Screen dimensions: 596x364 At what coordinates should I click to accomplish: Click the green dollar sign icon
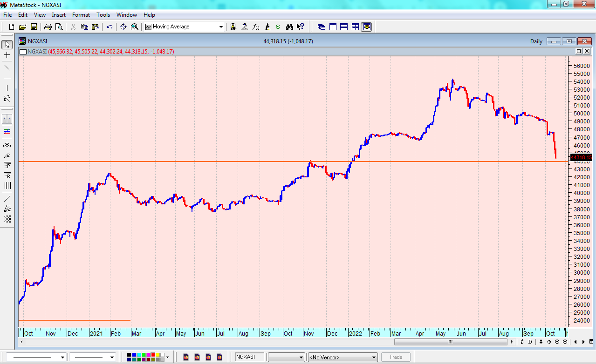point(278,27)
